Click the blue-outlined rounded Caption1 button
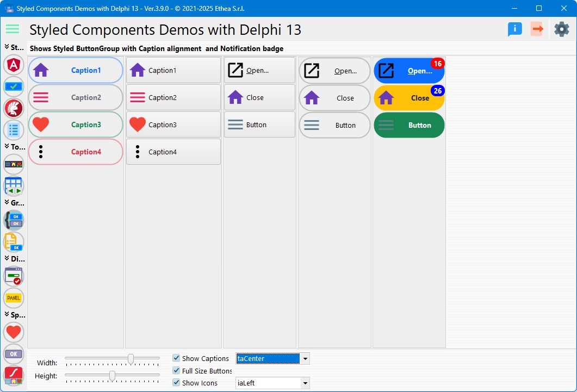Image resolution: width=577 pixels, height=392 pixels. pos(76,70)
